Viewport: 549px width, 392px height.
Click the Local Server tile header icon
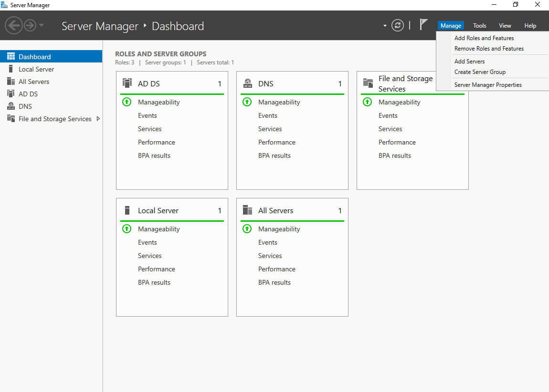(127, 210)
